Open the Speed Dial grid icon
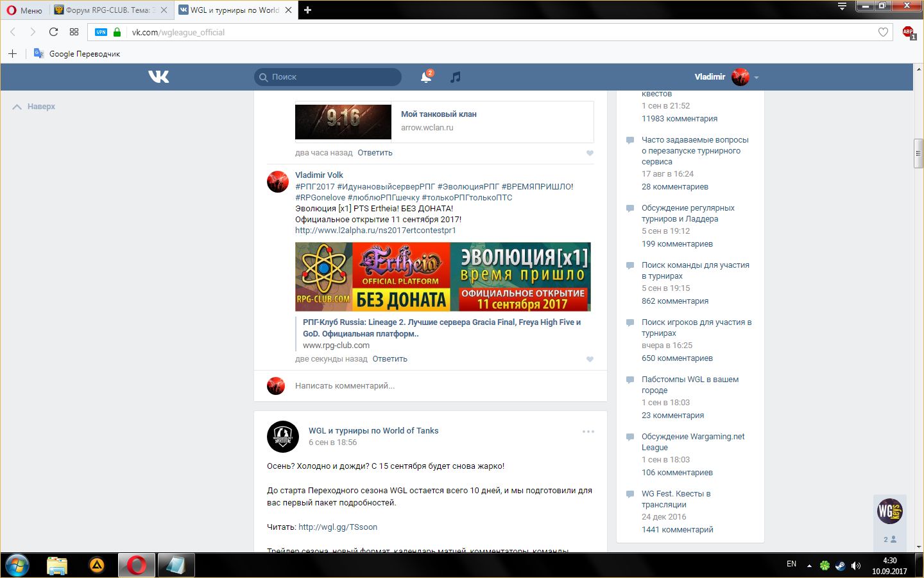924x578 pixels. point(74,32)
